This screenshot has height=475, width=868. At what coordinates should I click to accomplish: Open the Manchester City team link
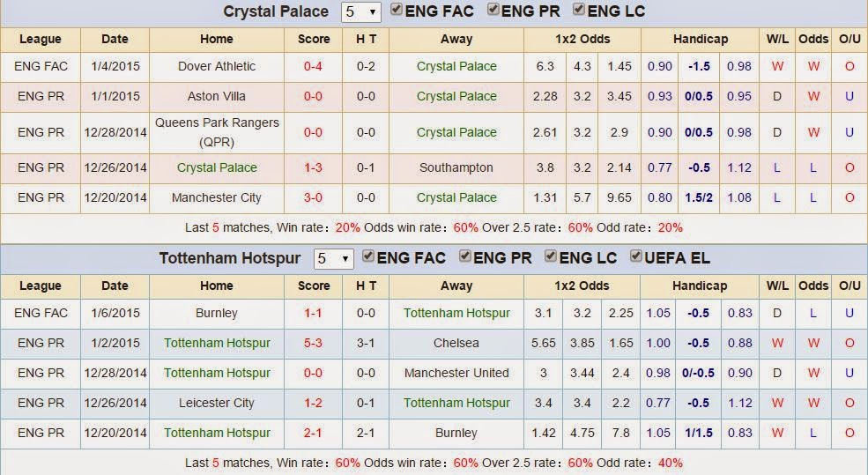click(x=217, y=197)
